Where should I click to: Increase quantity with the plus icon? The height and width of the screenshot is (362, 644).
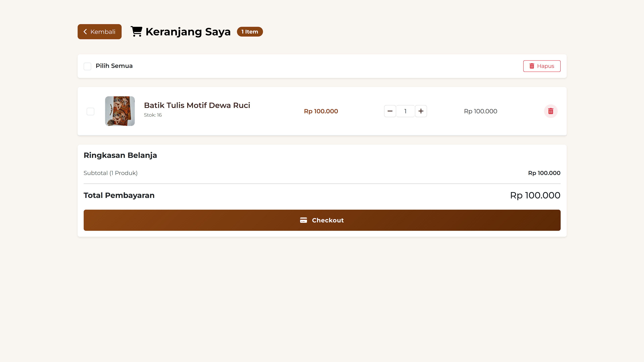pos(421,111)
